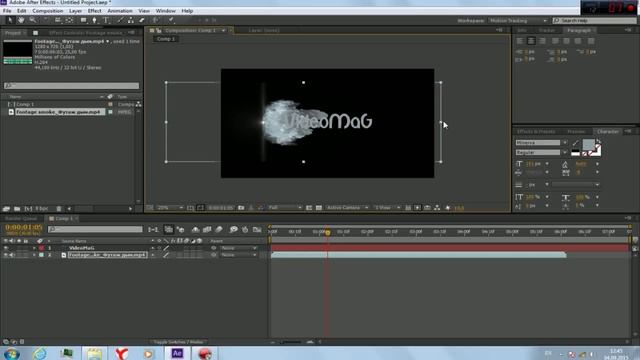The width and height of the screenshot is (640, 360).
Task: Toggle shy switch on VideoMaG layer
Action: (x=153, y=248)
